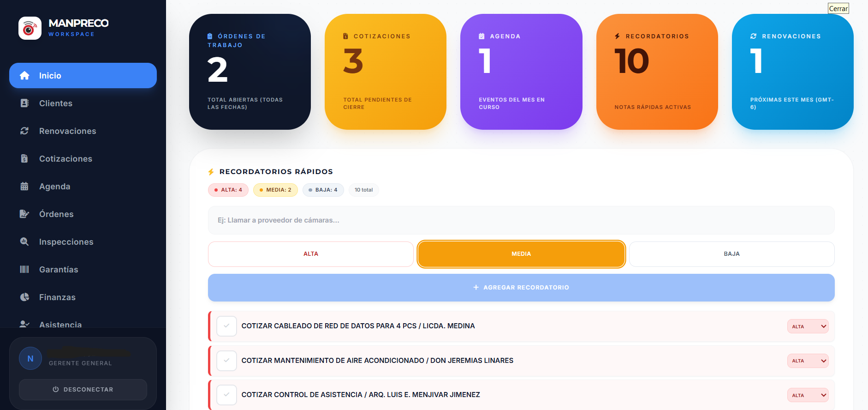Filter reminders by BAJA: 4 badge
868x410 pixels.
[x=323, y=190]
